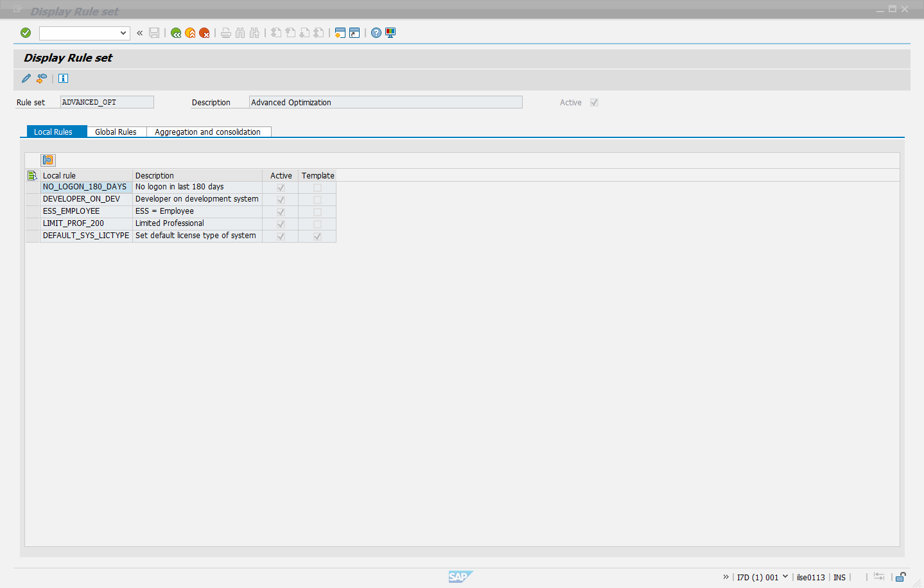Image resolution: width=924 pixels, height=588 pixels.
Task: Click the red Cancel icon
Action: [x=204, y=33]
